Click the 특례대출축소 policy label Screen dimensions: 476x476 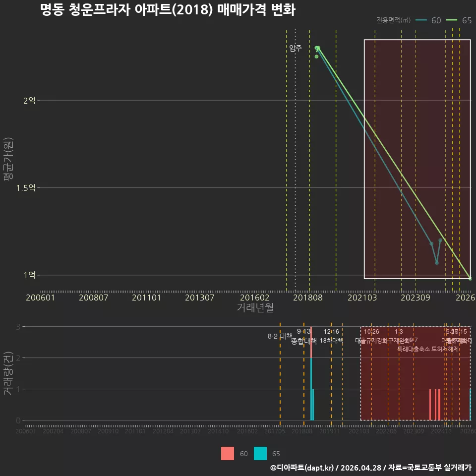pos(414,350)
